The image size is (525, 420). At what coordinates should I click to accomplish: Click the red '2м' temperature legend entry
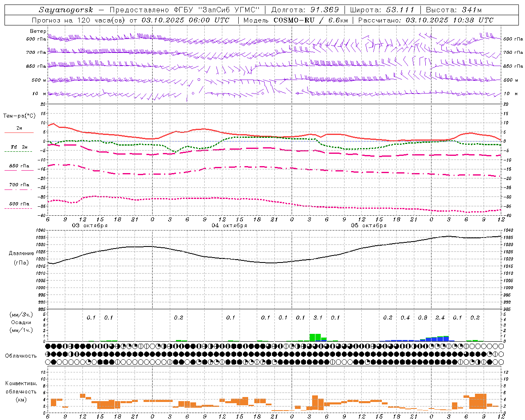(x=19, y=128)
